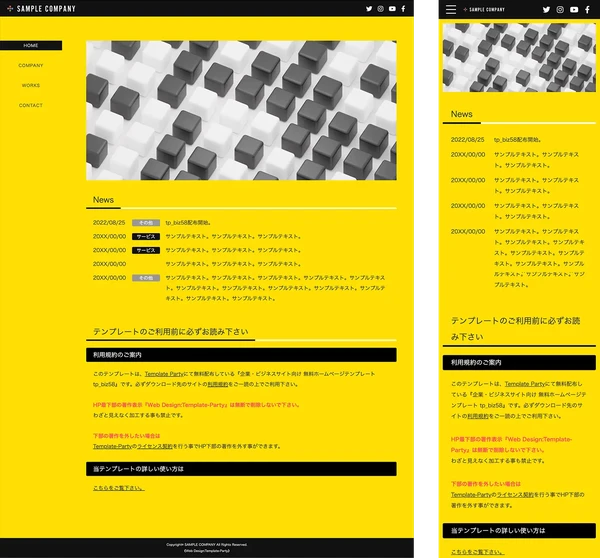
Task: Click desktop heading テンプレートのご利用前に必ずお読み下さい
Action: pyautogui.click(x=171, y=331)
